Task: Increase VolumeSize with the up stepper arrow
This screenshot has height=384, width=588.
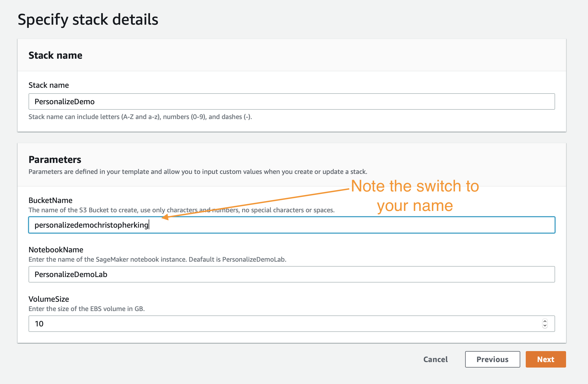Action: [545, 321]
